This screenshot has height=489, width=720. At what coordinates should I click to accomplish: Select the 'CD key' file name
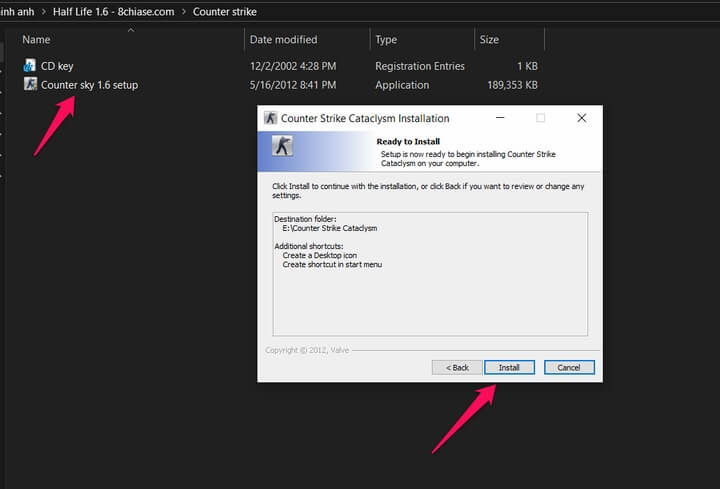tap(57, 66)
